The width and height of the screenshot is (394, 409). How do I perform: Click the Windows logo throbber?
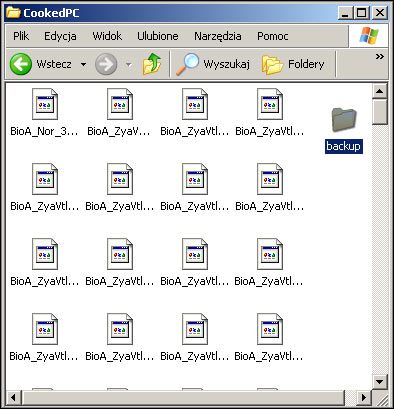(x=369, y=35)
